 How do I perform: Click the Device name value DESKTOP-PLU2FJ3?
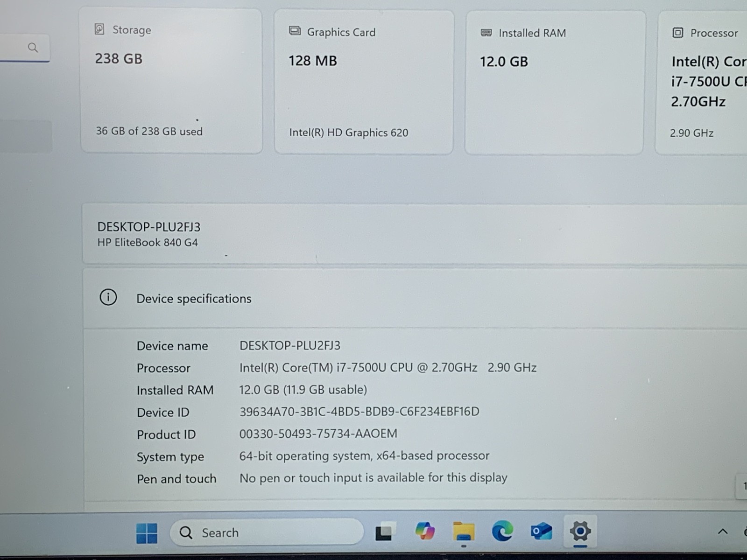pos(290,345)
